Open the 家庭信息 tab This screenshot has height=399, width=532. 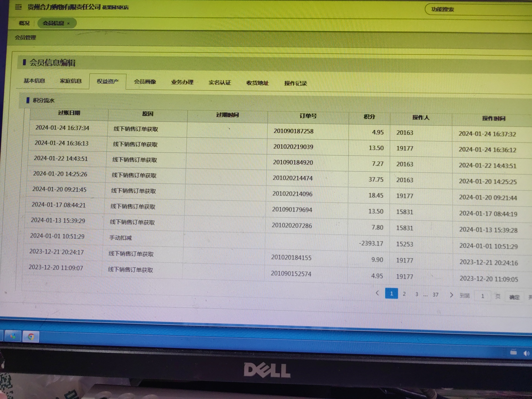[x=71, y=81]
